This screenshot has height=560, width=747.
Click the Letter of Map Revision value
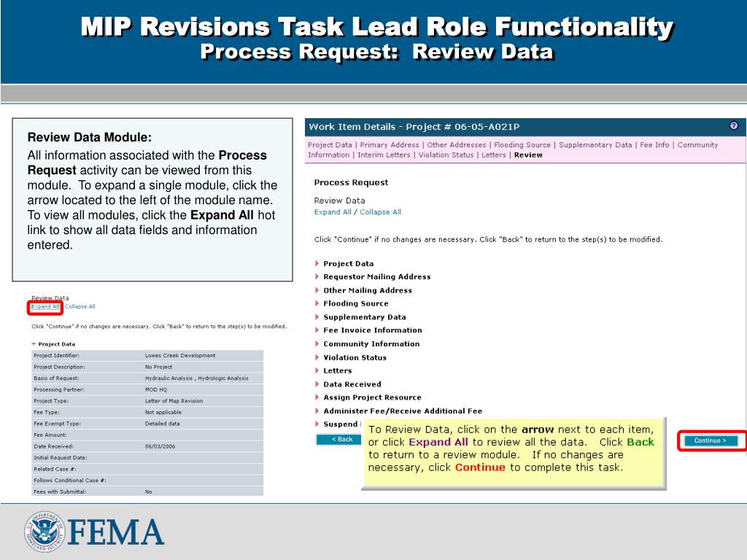[174, 401]
